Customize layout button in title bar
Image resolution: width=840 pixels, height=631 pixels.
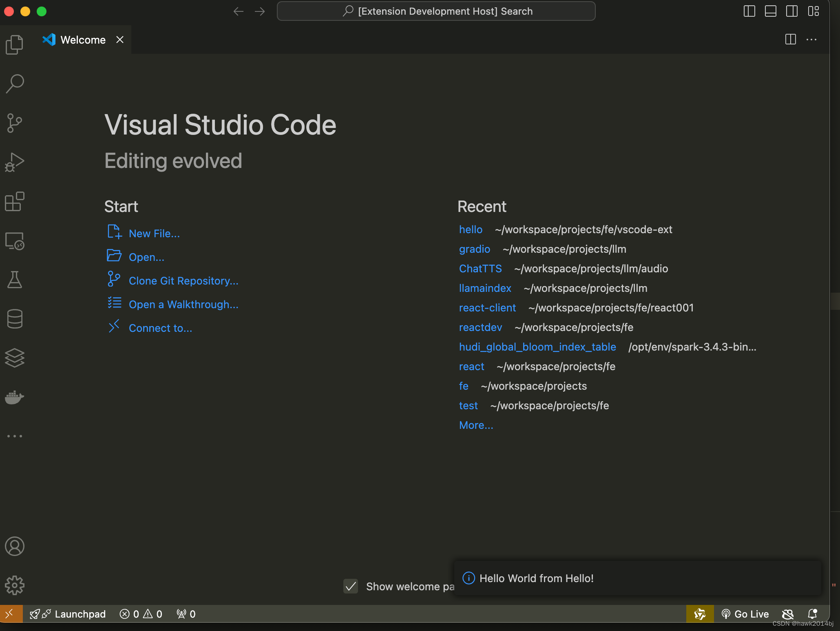point(813,11)
